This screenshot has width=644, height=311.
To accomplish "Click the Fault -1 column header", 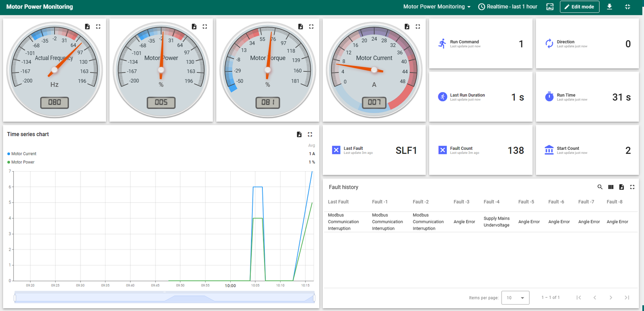I will coord(380,202).
